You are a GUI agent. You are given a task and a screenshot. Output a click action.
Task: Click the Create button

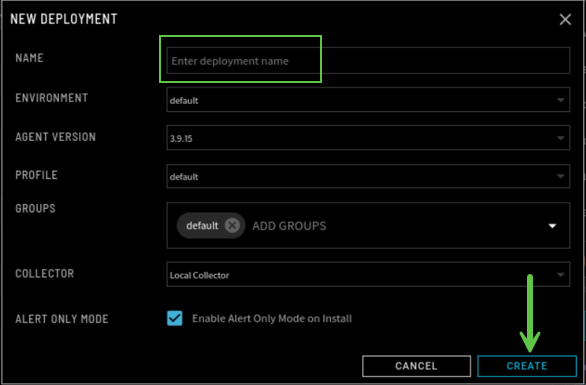(x=527, y=366)
